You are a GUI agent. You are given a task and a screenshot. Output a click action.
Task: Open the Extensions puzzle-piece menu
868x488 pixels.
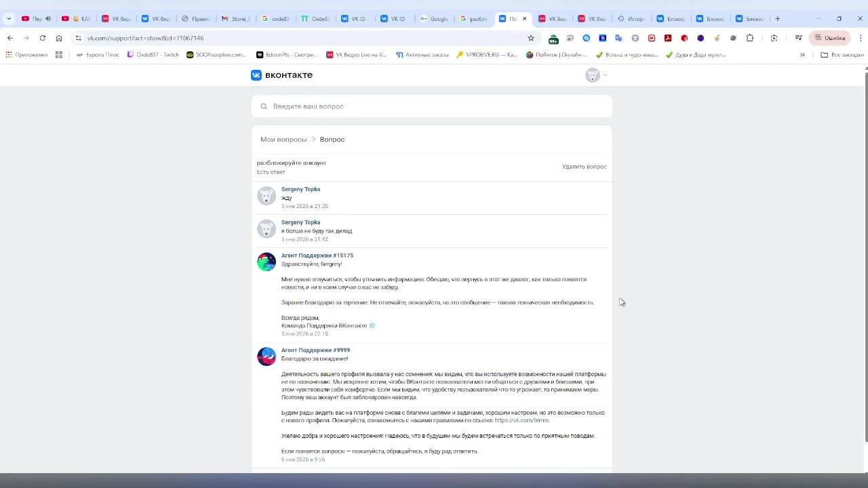tap(749, 38)
